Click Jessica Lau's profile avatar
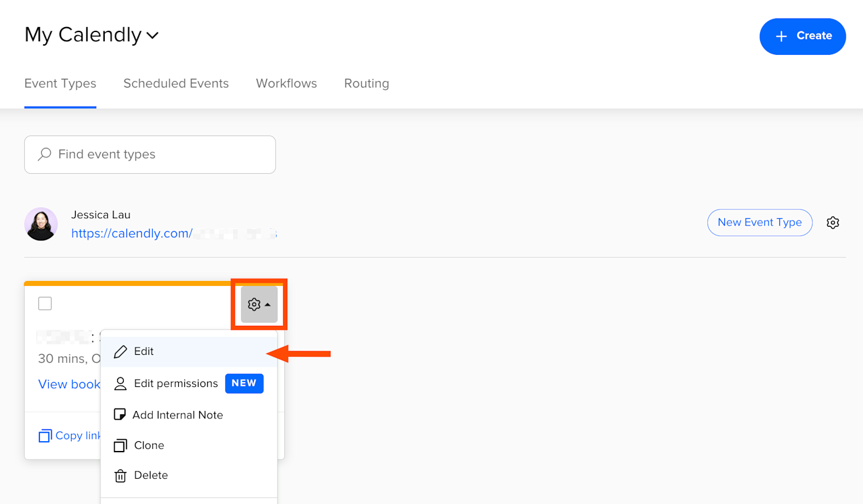The height and width of the screenshot is (504, 863). tap(41, 224)
